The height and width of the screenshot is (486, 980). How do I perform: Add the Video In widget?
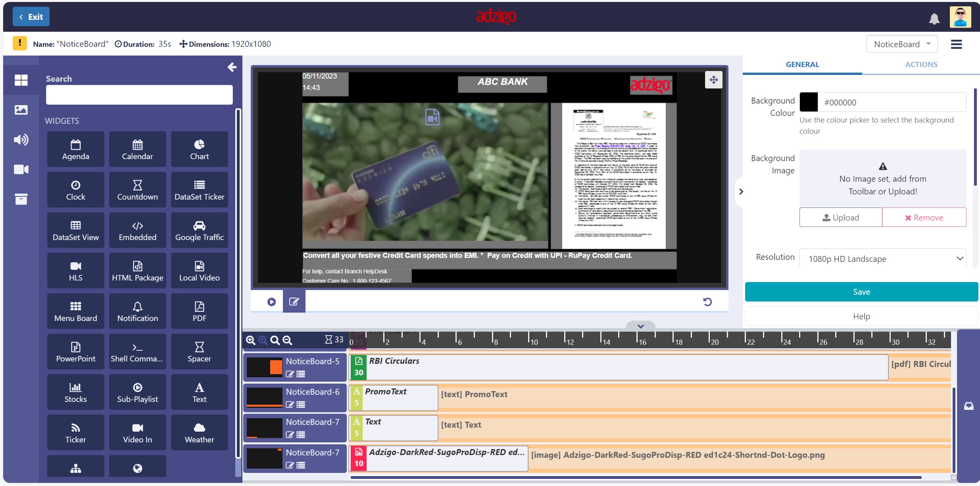(137, 432)
